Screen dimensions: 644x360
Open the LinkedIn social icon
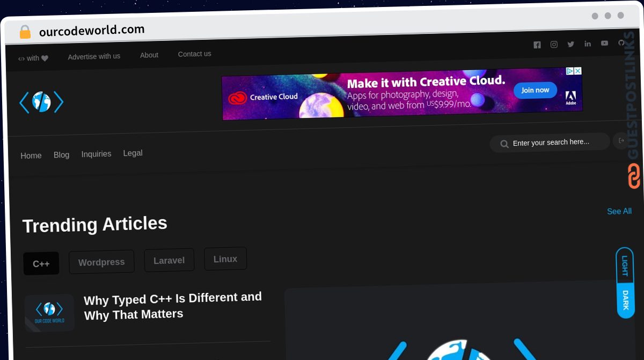point(588,44)
